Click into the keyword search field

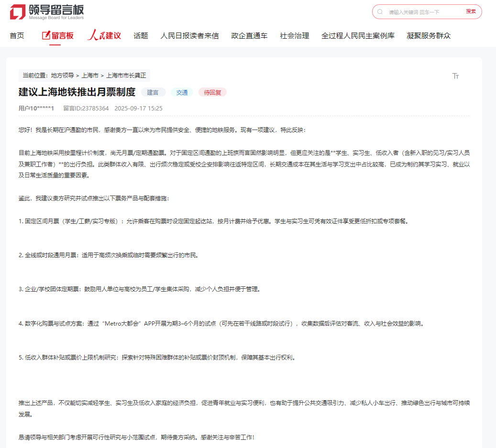pyautogui.click(x=421, y=11)
